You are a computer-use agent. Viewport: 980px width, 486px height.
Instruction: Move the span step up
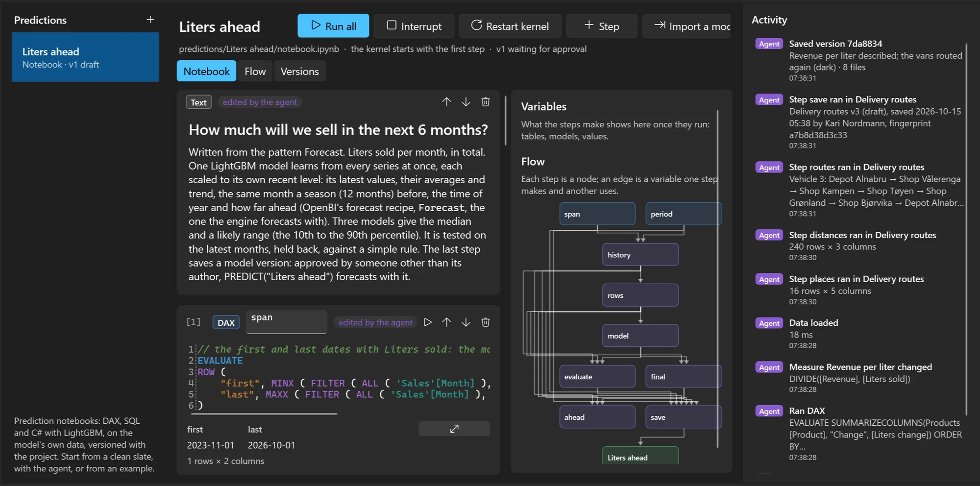pyautogui.click(x=446, y=322)
